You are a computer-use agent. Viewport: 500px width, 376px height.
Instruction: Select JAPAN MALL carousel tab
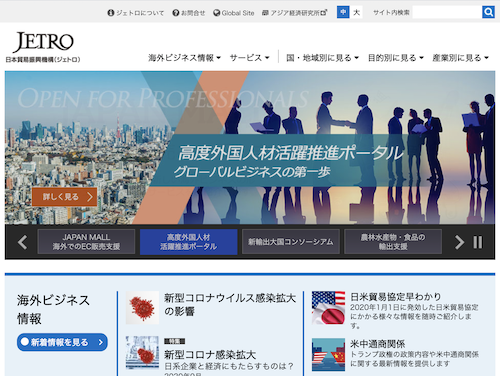coord(86,242)
